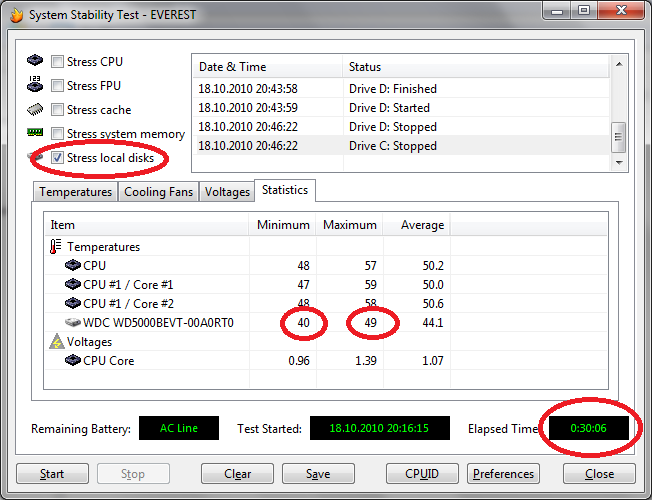Image resolution: width=652 pixels, height=500 pixels.
Task: Select the 'CPU #1 / Core #1' row label
Action: point(128,285)
